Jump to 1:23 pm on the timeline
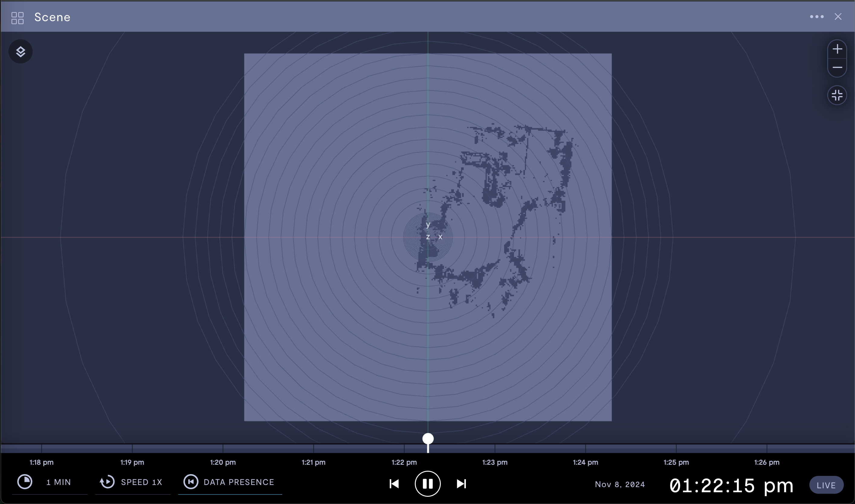Viewport: 855px width, 504px height. pos(495,462)
